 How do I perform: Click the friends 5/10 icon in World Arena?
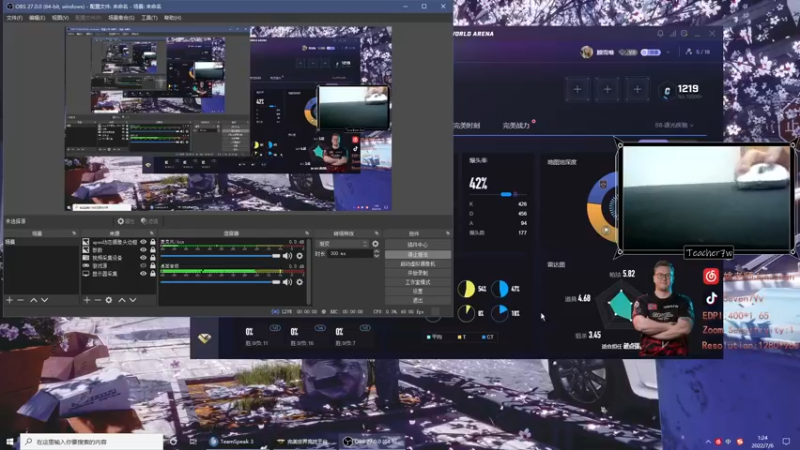click(697, 52)
